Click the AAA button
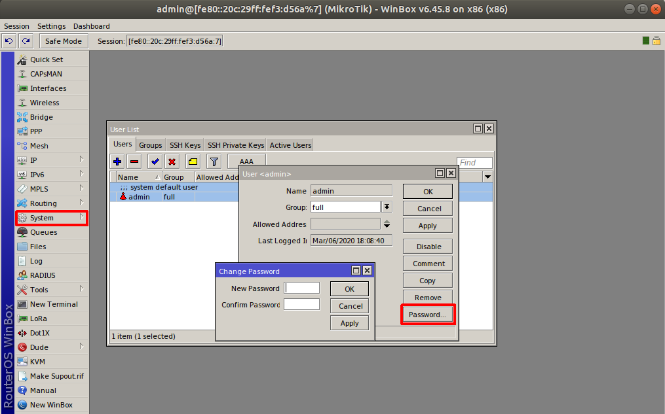The height and width of the screenshot is (414, 665). (246, 161)
